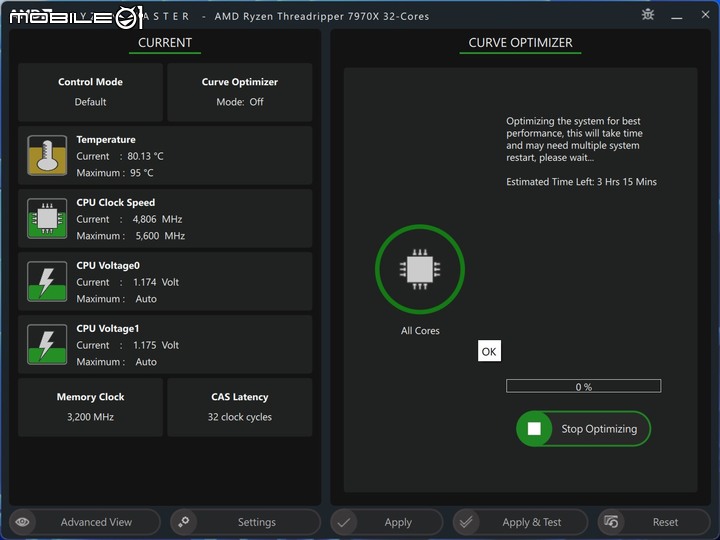Click the CPU Clock Speed heading
The image size is (720, 540).
click(x=116, y=202)
